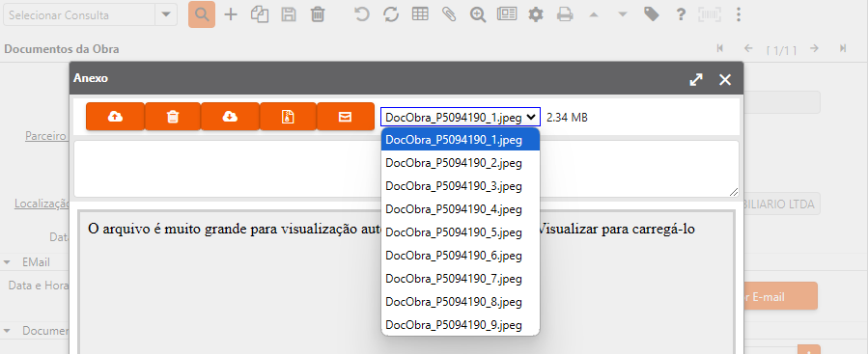Select DocObra_P5094190_8.jpeg in list
Viewport: 868px width, 354px height.
coord(461,302)
